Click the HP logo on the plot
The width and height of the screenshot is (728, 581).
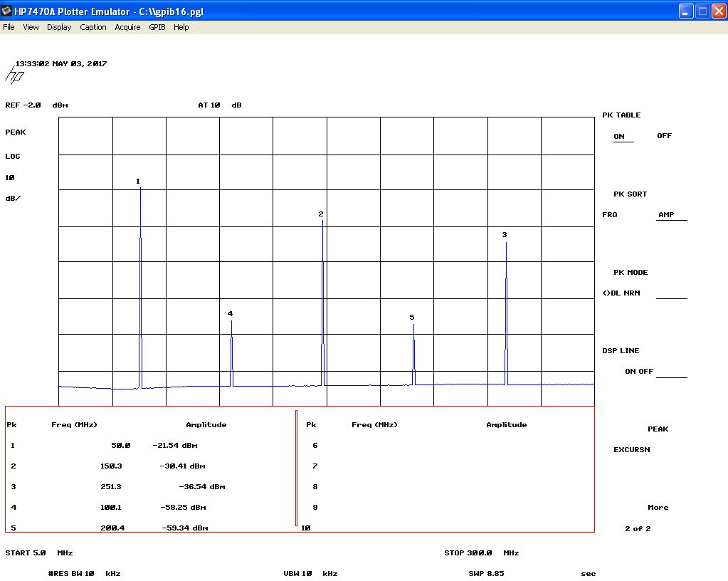(16, 75)
